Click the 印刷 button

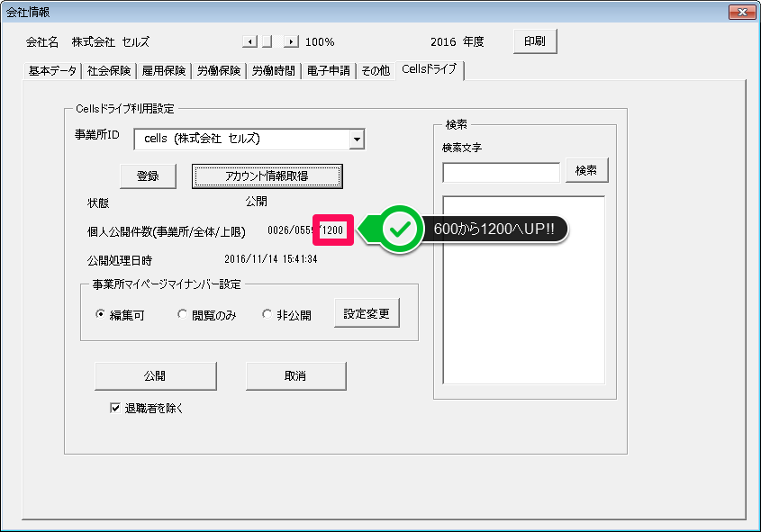pyautogui.click(x=535, y=41)
